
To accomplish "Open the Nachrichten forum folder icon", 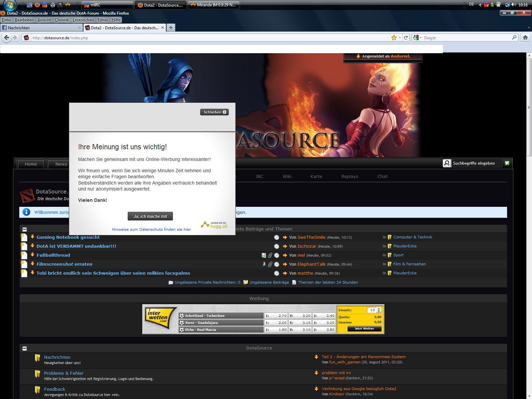I will (38, 358).
